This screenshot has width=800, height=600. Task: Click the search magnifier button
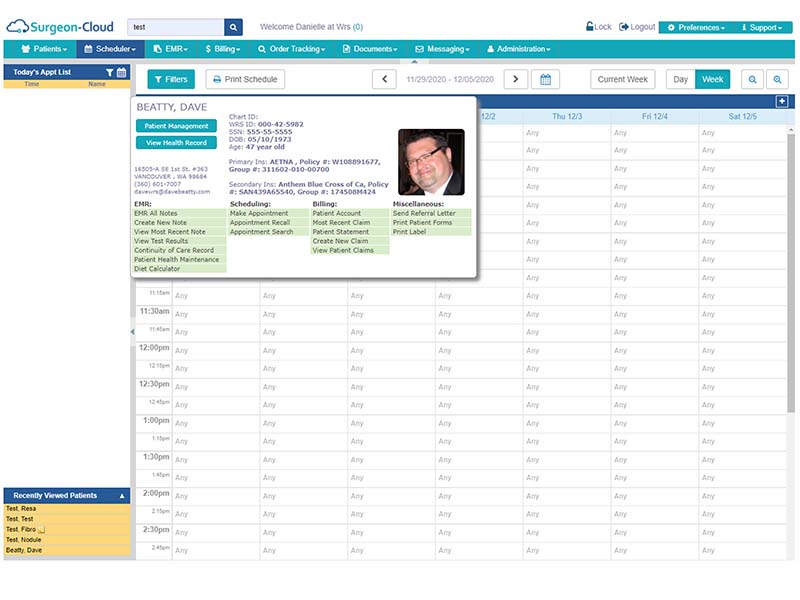pos(233,27)
